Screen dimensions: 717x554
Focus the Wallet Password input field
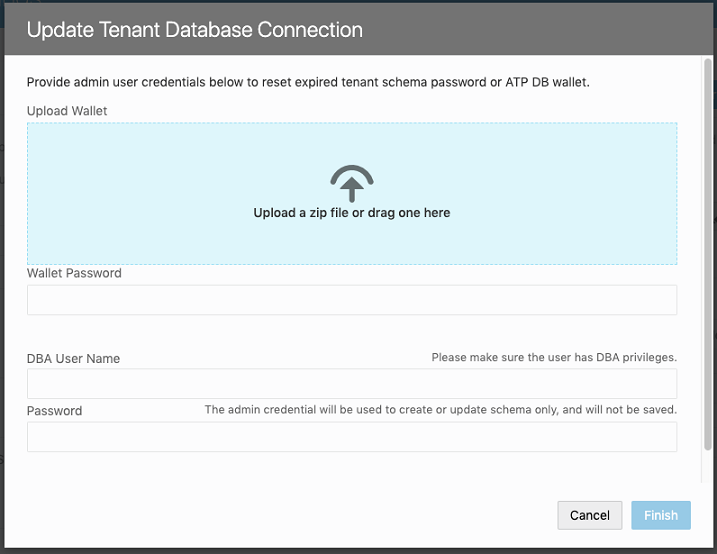[x=352, y=300]
